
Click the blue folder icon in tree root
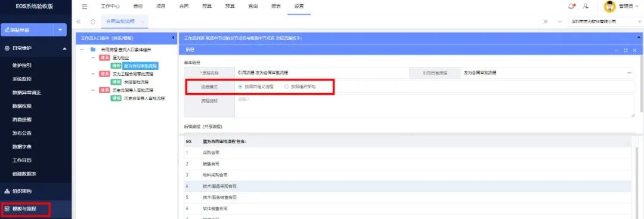(93, 50)
